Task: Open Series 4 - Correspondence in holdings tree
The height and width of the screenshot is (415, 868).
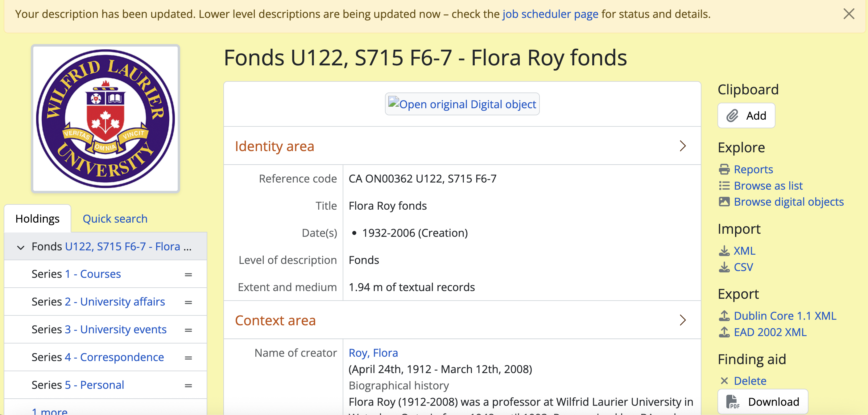Action: tap(122, 357)
